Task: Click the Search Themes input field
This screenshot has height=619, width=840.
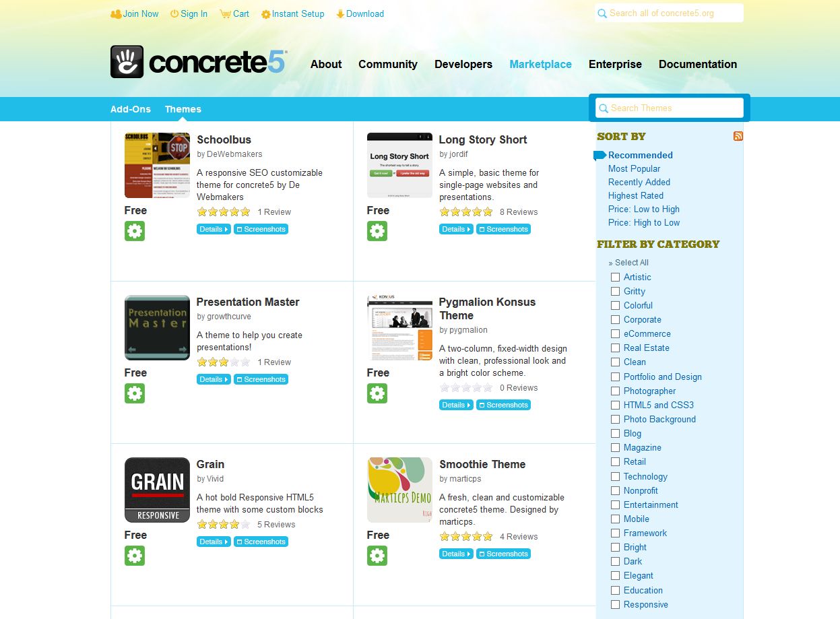Action: [670, 108]
